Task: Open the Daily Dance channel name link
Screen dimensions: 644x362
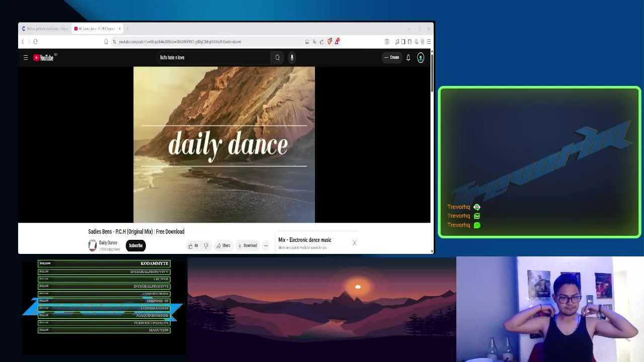Action: pos(108,243)
